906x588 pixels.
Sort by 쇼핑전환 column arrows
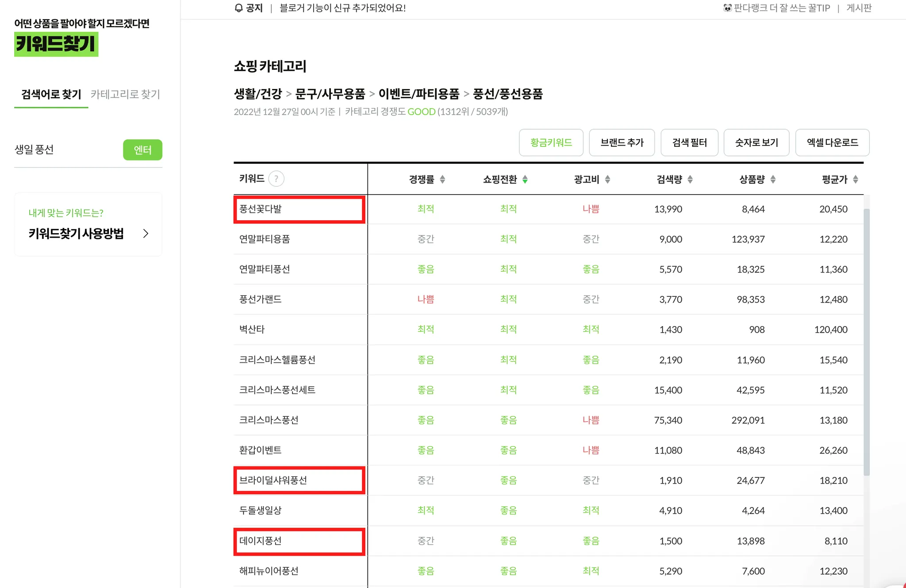(525, 179)
